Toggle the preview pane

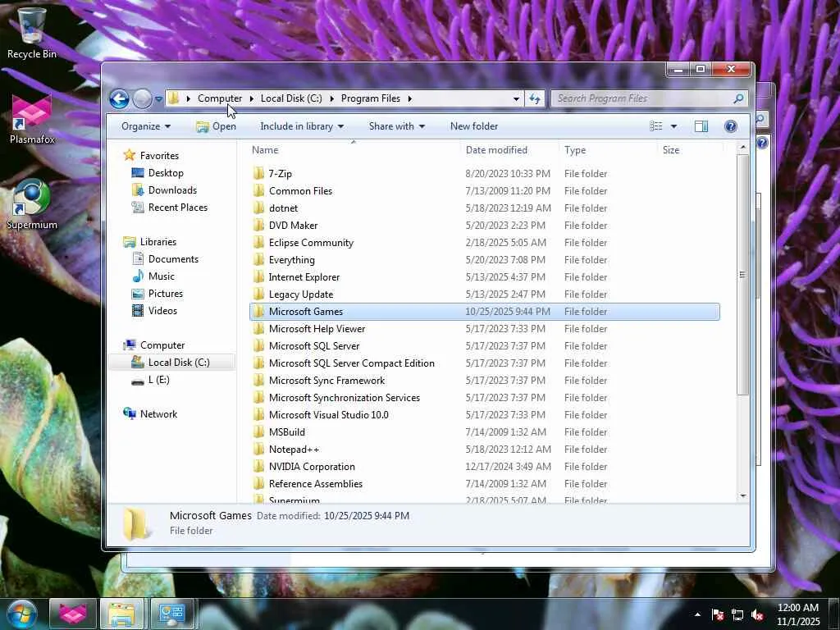pyautogui.click(x=701, y=126)
